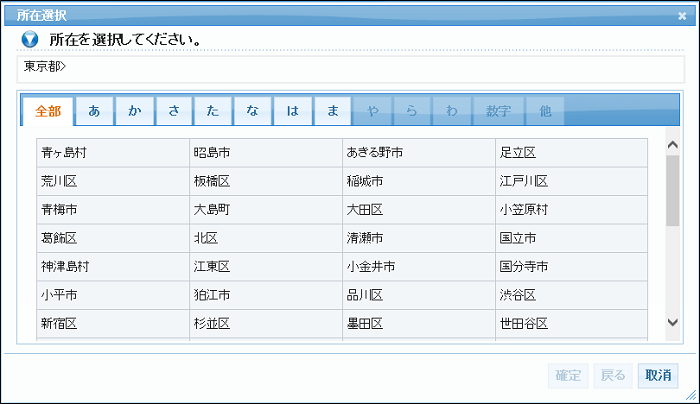Select 品川区 in the grid

pyautogui.click(x=365, y=295)
